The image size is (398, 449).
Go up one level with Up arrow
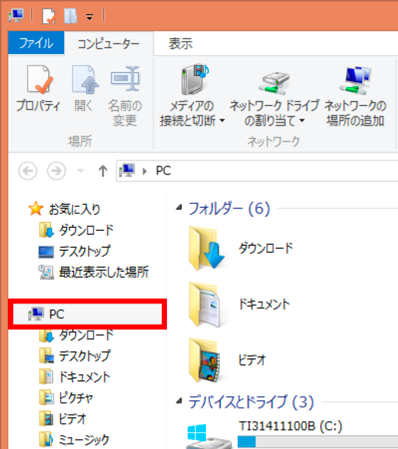[103, 171]
